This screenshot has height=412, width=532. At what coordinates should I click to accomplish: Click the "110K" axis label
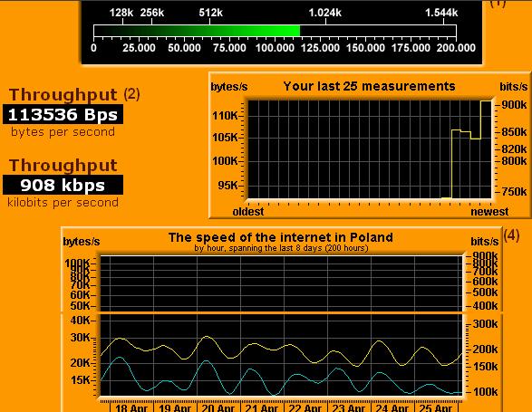(225, 116)
